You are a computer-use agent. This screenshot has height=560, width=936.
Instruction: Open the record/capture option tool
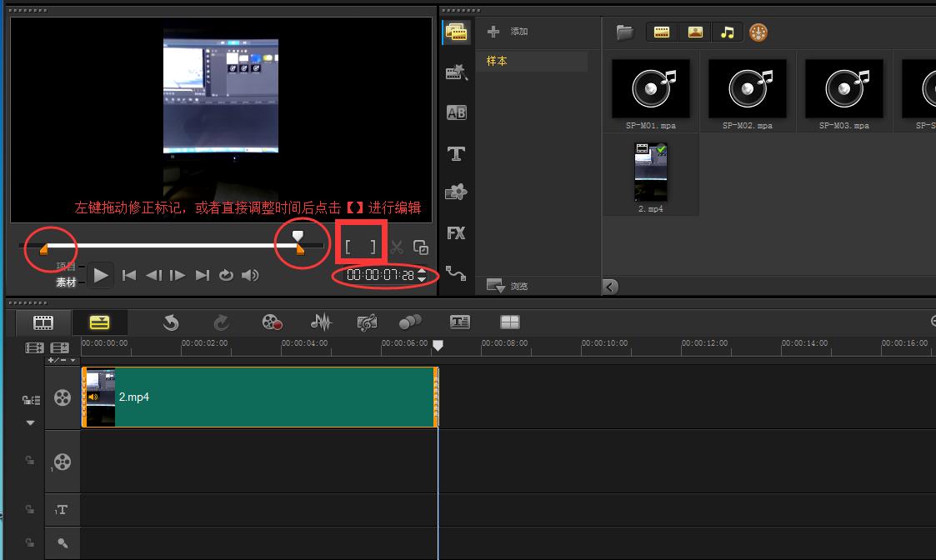click(272, 322)
